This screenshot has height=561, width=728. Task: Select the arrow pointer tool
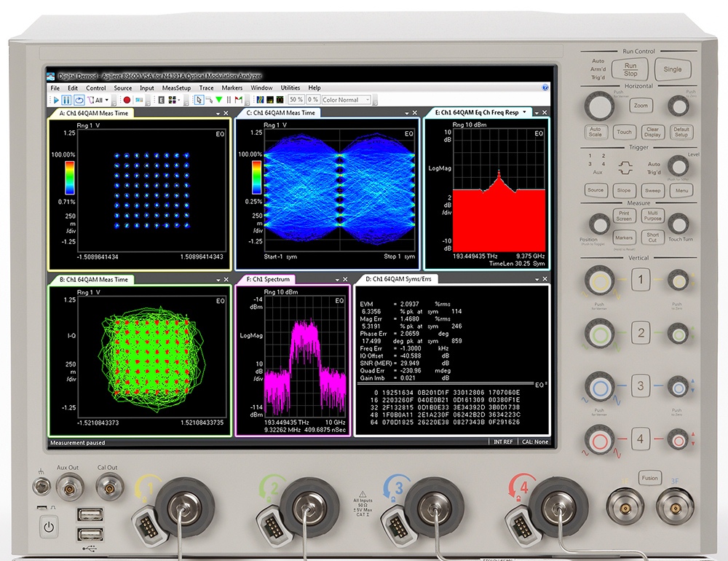199,100
